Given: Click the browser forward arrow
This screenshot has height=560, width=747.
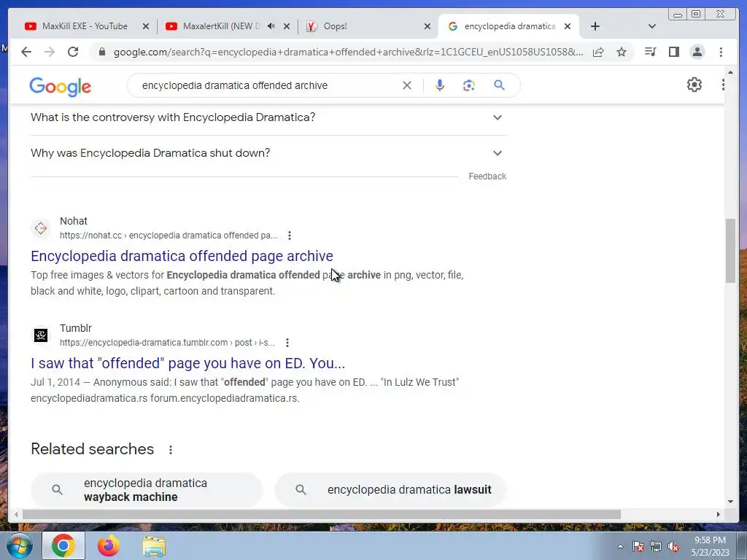Looking at the screenshot, I should tap(50, 52).
